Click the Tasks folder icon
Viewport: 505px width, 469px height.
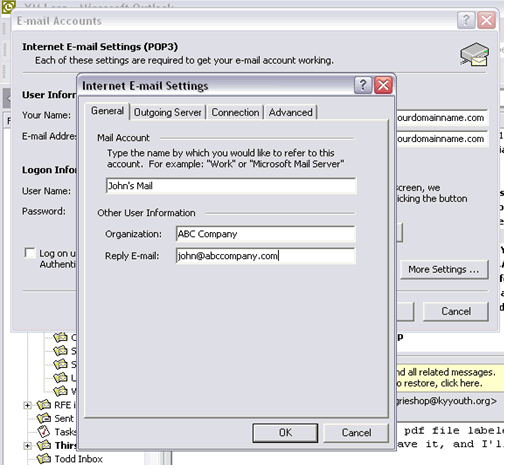[x=44, y=431]
